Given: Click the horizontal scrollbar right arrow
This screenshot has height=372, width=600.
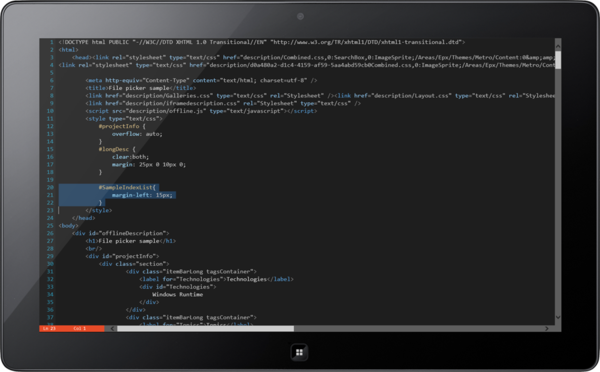Looking at the screenshot, I should [x=547, y=328].
